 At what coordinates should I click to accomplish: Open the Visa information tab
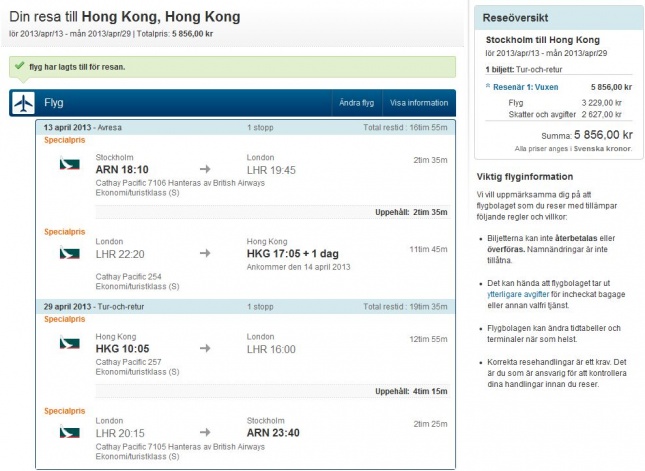point(418,103)
